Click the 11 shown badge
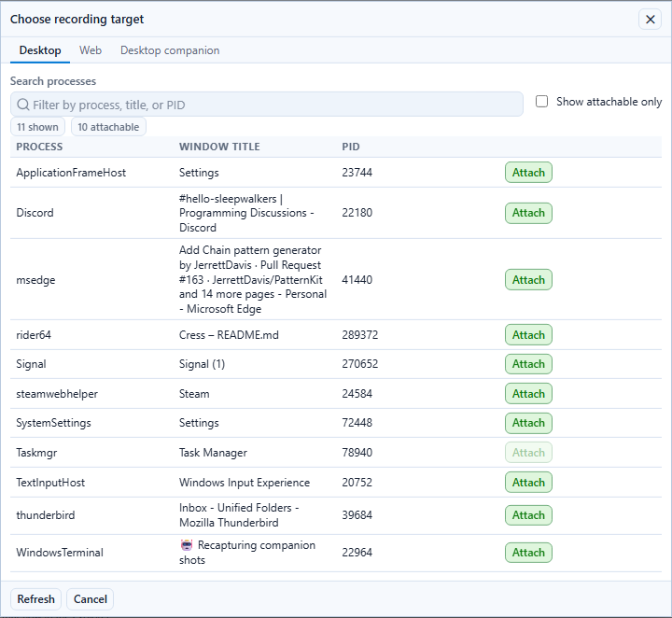 37,127
